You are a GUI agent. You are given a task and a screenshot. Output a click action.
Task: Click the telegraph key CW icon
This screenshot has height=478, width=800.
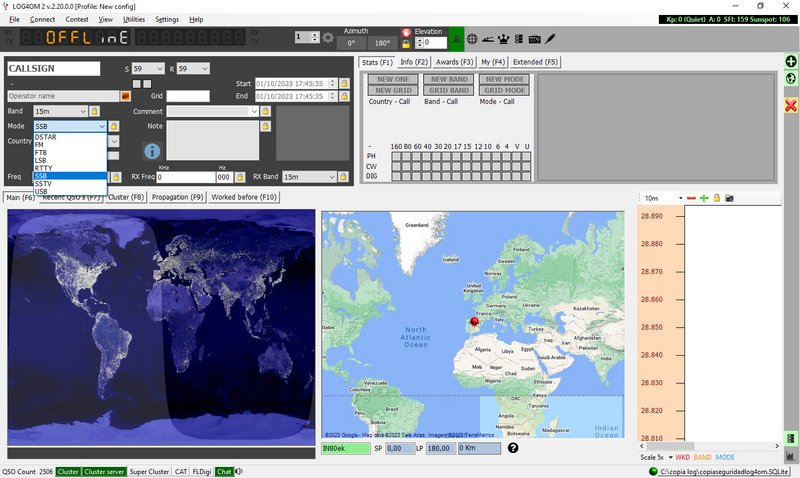pos(488,39)
